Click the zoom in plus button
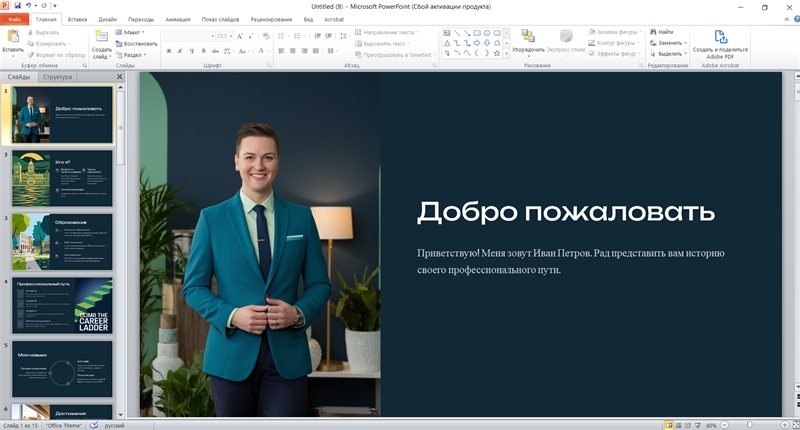 point(785,425)
